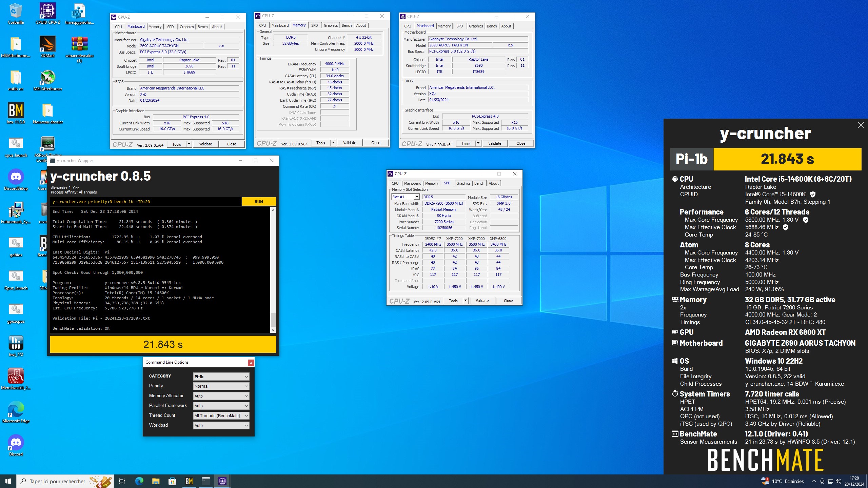Viewport: 868px width, 488px height.
Task: Open the weather widget showing 10°C
Action: point(783,481)
